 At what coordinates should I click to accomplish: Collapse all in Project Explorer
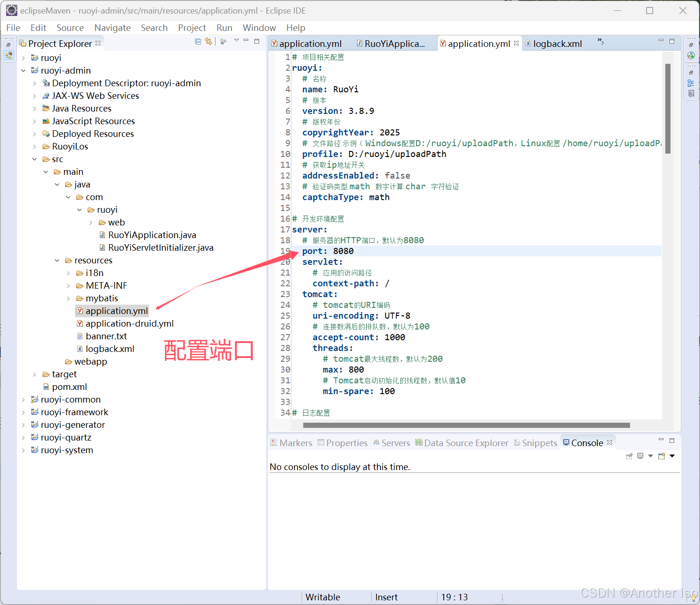coord(198,41)
